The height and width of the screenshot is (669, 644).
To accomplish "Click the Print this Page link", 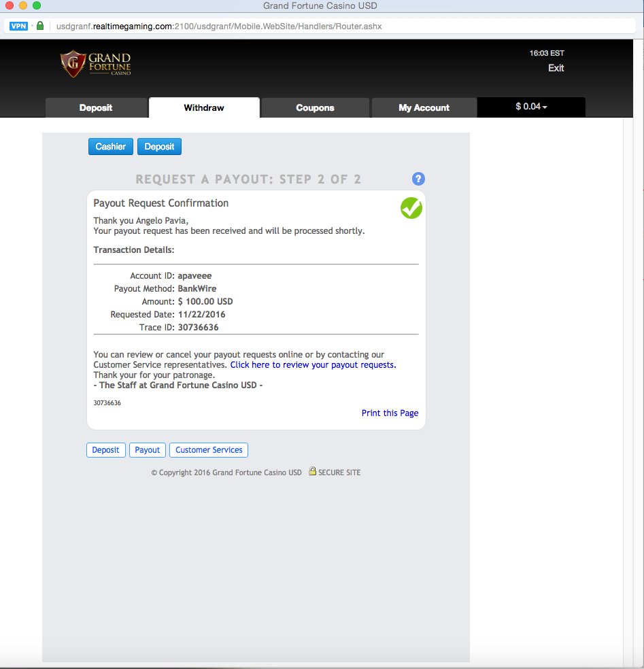I will click(x=390, y=413).
